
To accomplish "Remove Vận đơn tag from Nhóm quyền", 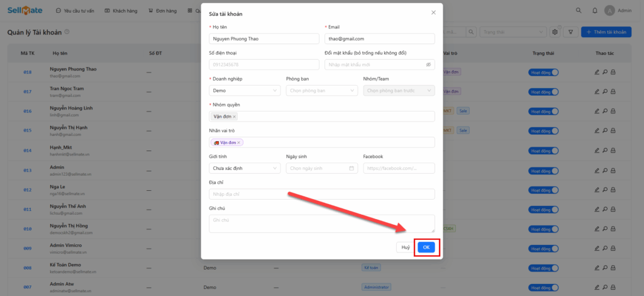I will tap(235, 117).
